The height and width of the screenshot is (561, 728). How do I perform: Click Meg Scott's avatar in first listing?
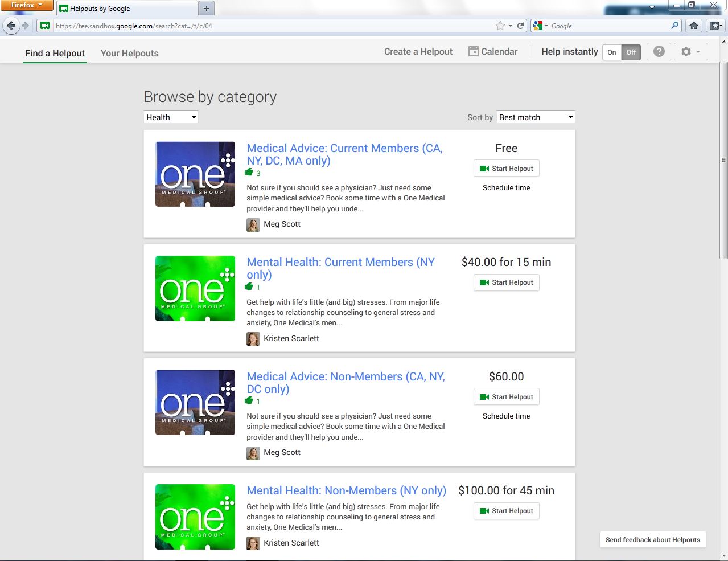[x=253, y=224]
